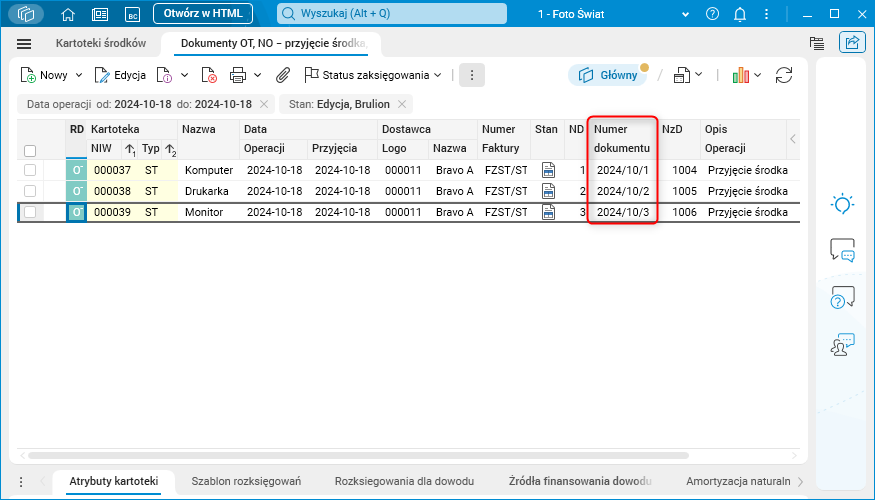
Task: Click the layout template icon
Action: point(681,75)
